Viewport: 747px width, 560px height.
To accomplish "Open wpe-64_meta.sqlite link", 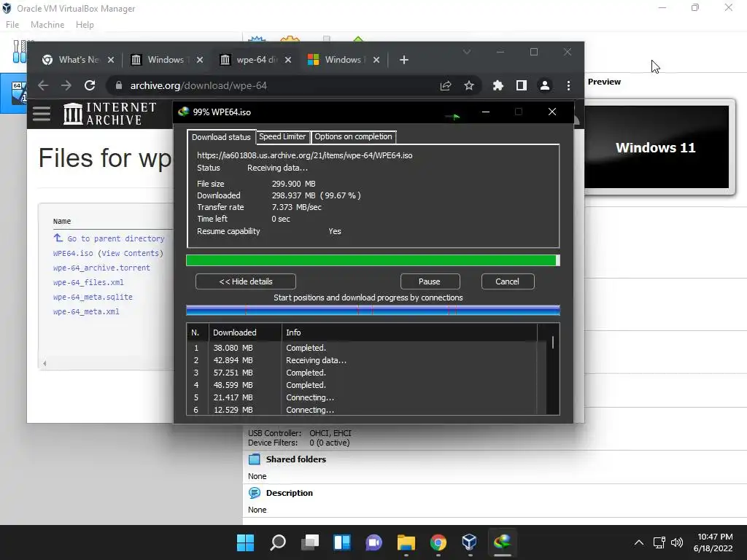I will coord(93,297).
